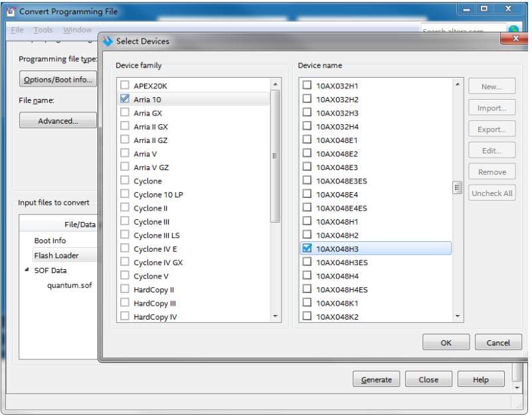532x418 pixels.
Task: Check the 10AX048H1 device
Action: [x=307, y=221]
